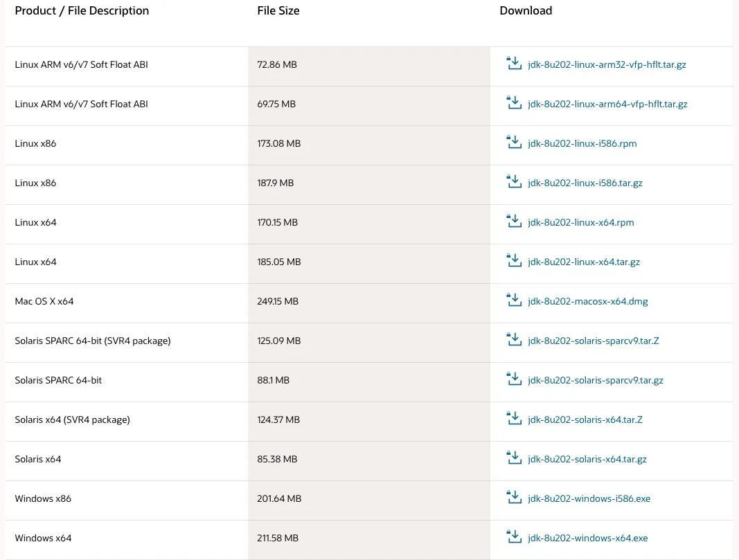Click download icon beside jdk-8u202-linux-i586.rpm

coord(514,143)
